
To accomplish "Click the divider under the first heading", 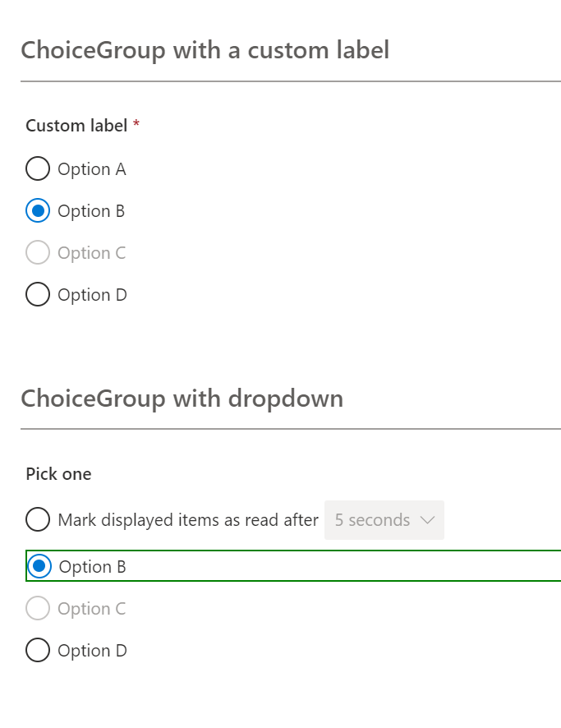I will coord(280,81).
